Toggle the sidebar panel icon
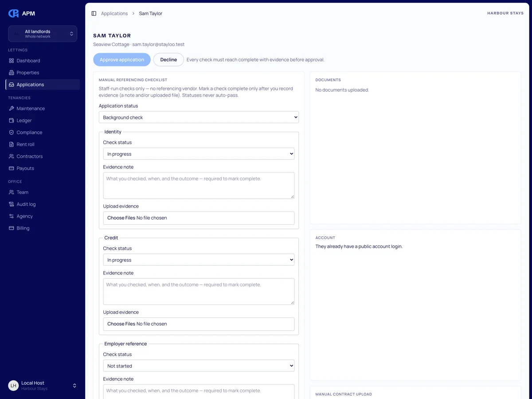532x399 pixels. click(x=94, y=13)
